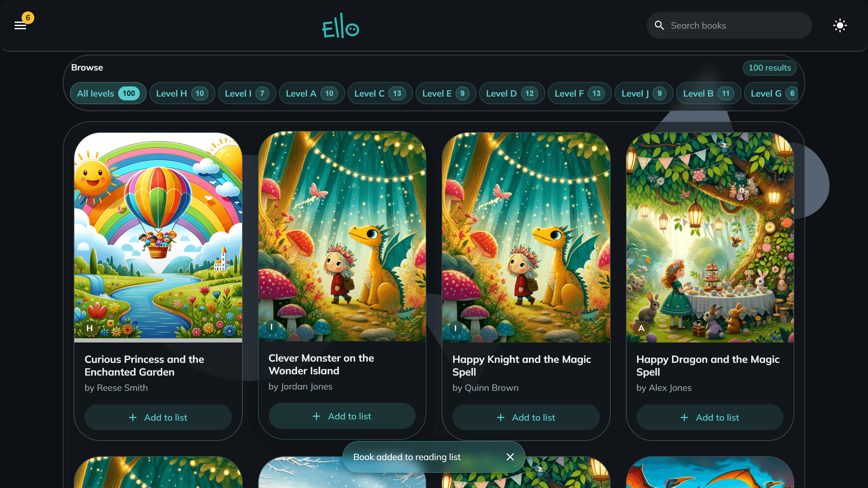Open the Happy Knight book cover

[x=526, y=237]
